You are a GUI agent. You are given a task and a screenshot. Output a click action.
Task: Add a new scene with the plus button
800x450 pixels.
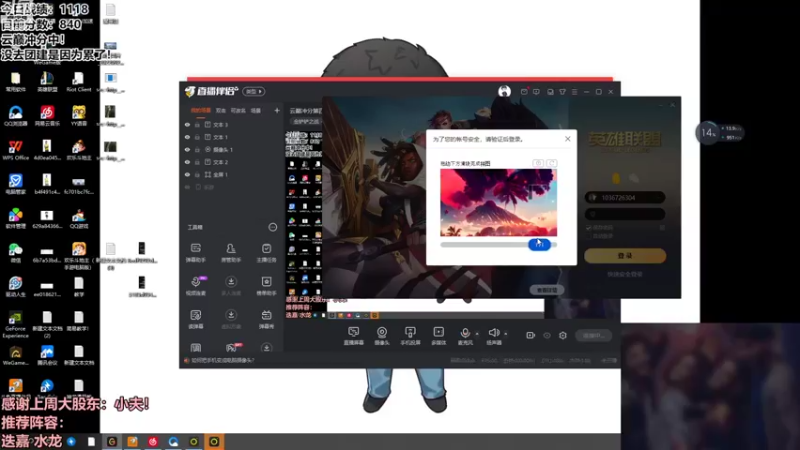[x=277, y=110]
